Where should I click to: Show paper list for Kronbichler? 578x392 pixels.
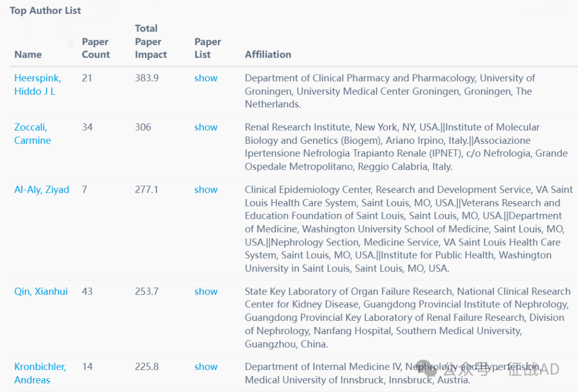point(206,366)
